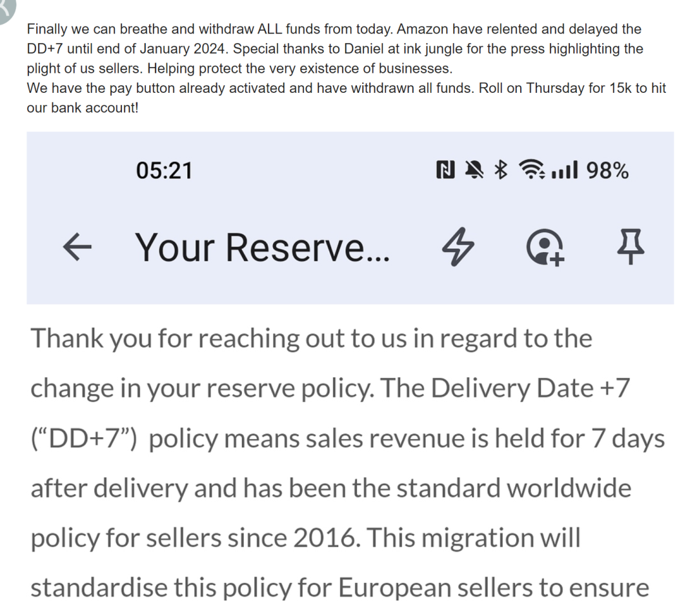Click the muted bell notification icon
Image resolution: width=697 pixels, height=616 pixels.
(474, 170)
